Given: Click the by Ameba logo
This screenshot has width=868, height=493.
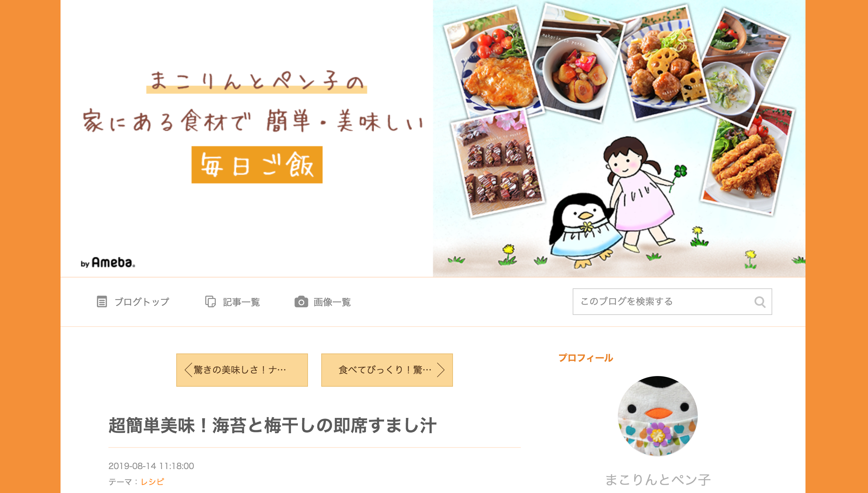Looking at the screenshot, I should pyautogui.click(x=108, y=262).
